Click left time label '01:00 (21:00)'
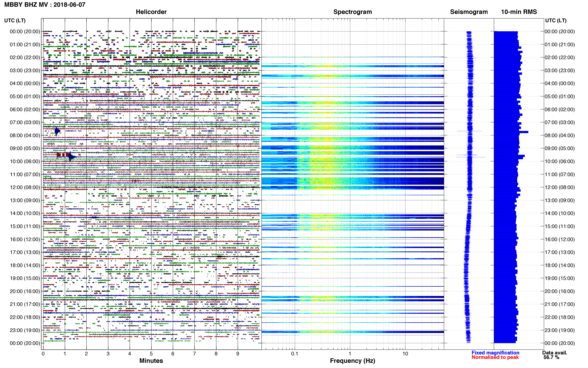Image resolution: width=588 pixels, height=368 pixels. coord(25,45)
